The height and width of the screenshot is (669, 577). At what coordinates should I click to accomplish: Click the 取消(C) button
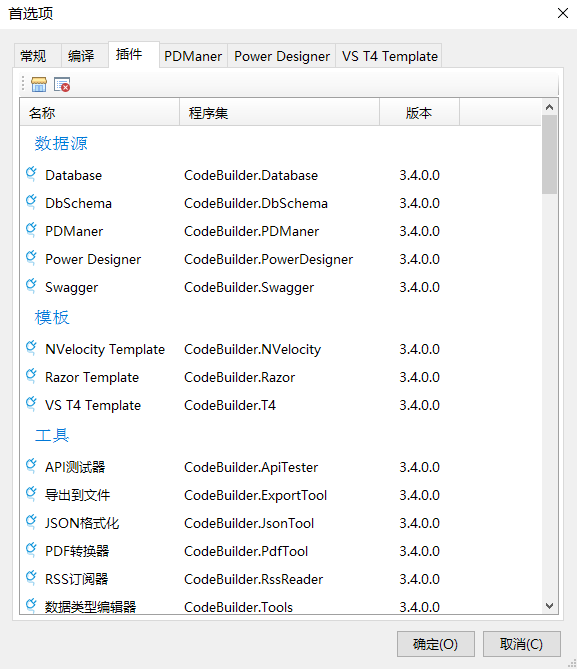(522, 644)
